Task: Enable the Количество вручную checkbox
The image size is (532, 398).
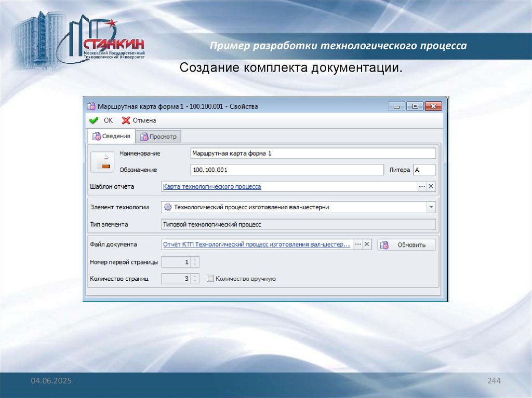Action: 210,279
